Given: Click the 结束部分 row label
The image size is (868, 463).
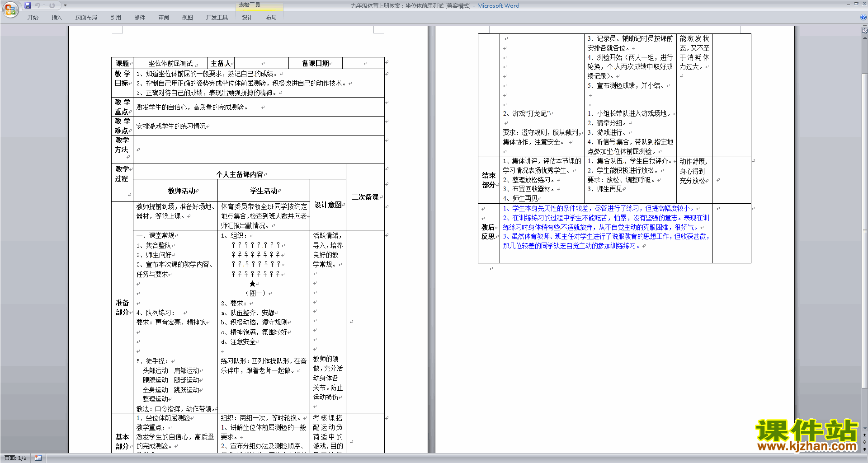Looking at the screenshot, I should point(489,180).
